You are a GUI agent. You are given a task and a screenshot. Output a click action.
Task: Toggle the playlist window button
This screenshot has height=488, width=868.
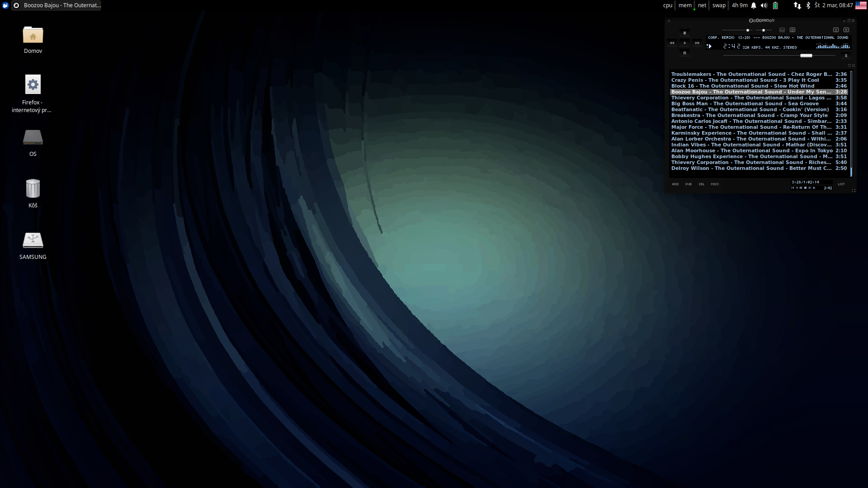tap(793, 30)
